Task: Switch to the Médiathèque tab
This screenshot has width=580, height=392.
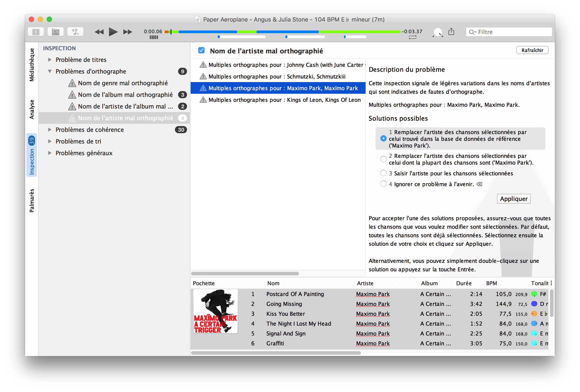Action: [x=32, y=64]
